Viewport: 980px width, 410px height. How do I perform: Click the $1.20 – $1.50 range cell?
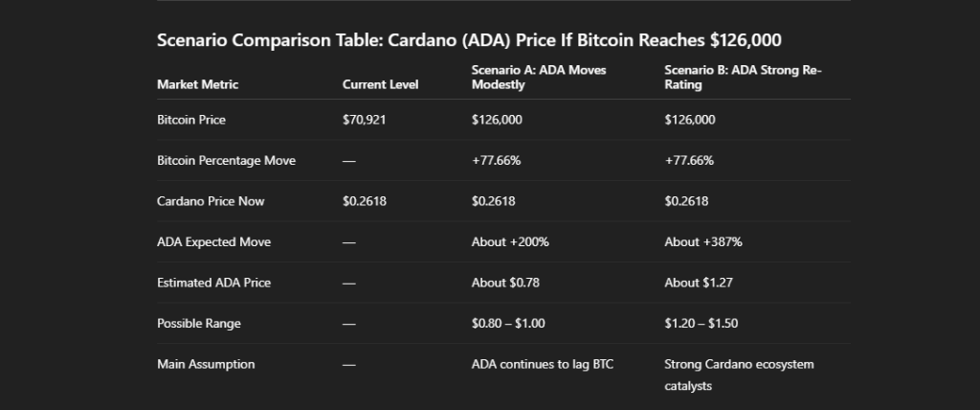pos(702,323)
